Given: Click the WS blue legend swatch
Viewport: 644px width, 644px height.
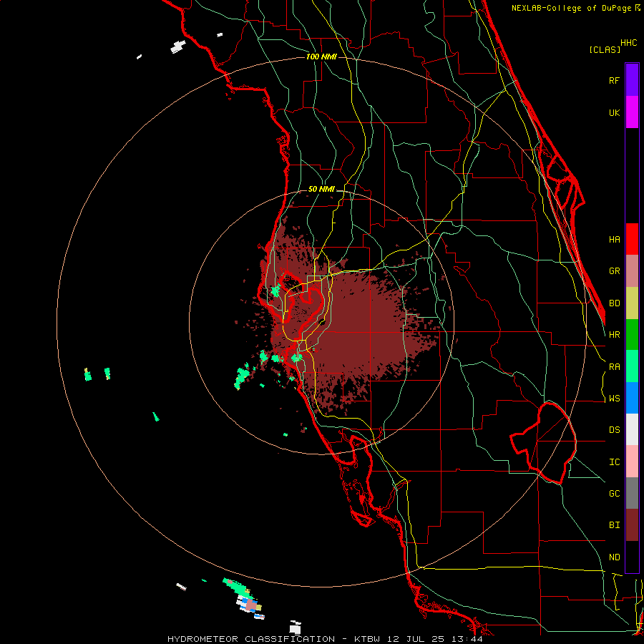Looking at the screenshot, I should [x=632, y=398].
